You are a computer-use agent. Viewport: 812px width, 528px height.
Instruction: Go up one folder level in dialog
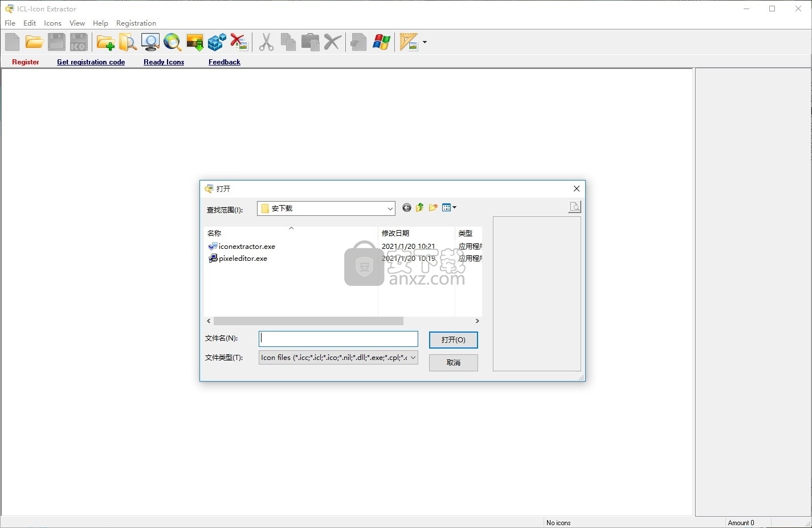[x=420, y=207]
